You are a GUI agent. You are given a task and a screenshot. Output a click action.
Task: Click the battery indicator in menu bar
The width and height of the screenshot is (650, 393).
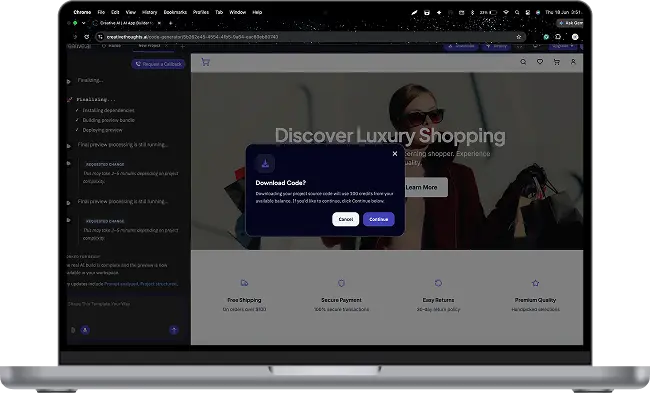(x=489, y=12)
